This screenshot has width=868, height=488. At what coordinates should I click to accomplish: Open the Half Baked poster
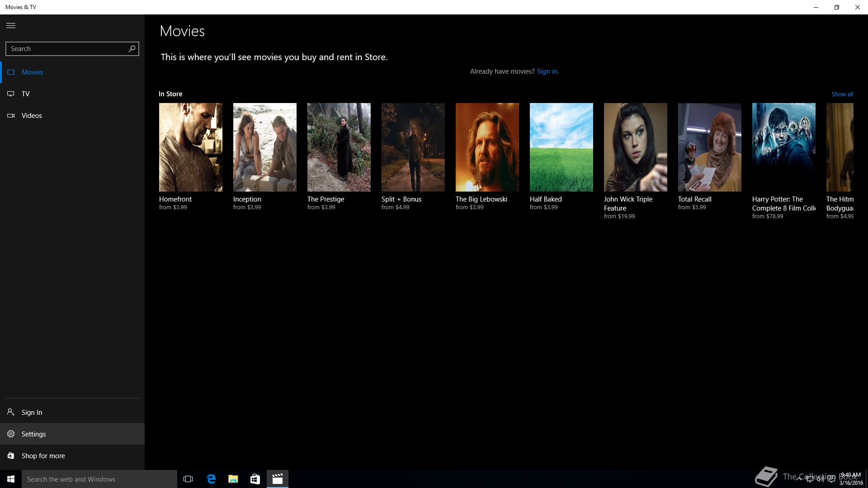pos(561,147)
